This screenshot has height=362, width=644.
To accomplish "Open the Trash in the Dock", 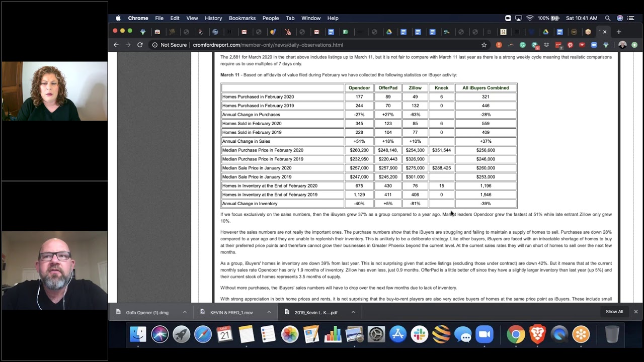I will (x=612, y=334).
